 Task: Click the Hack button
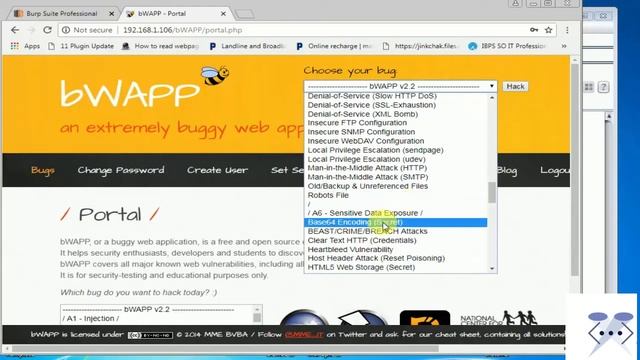[x=515, y=87]
